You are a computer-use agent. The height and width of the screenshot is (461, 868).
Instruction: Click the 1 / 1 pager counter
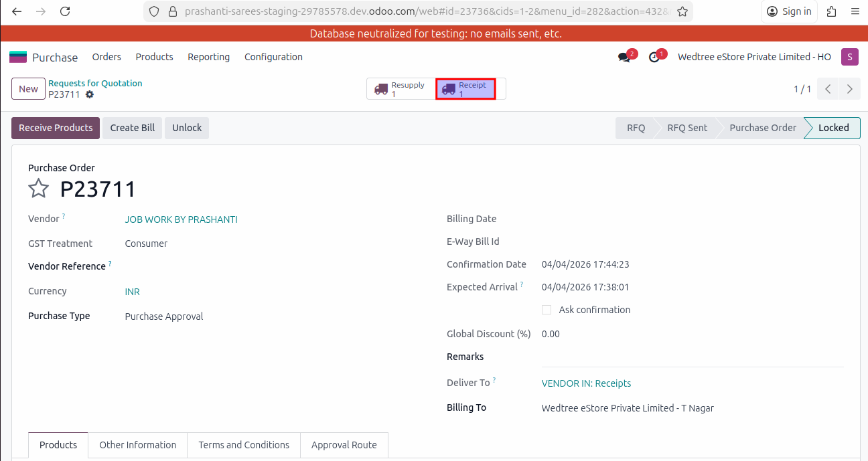(802, 89)
